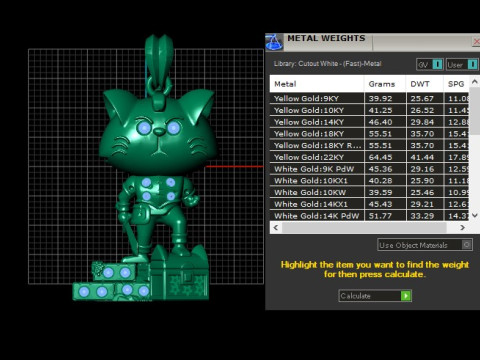Click the horizontal scrollbar thumb
The width and height of the screenshot is (480, 360).
[x=364, y=228]
